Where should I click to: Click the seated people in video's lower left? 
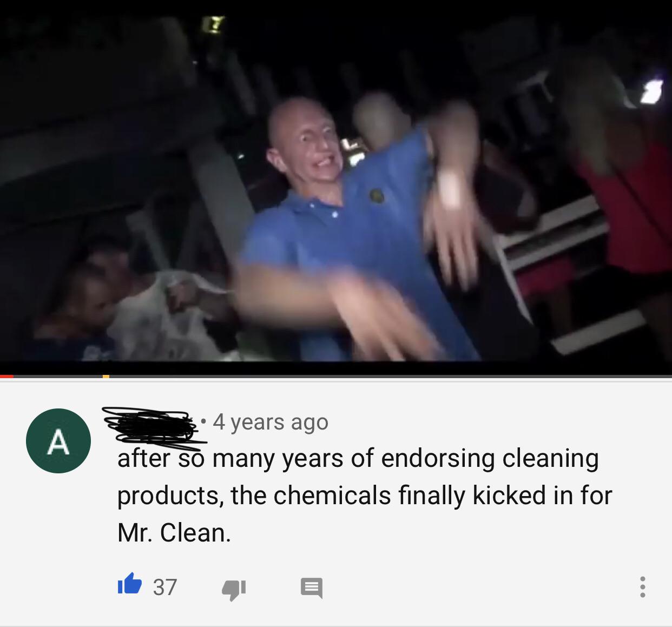(135, 303)
